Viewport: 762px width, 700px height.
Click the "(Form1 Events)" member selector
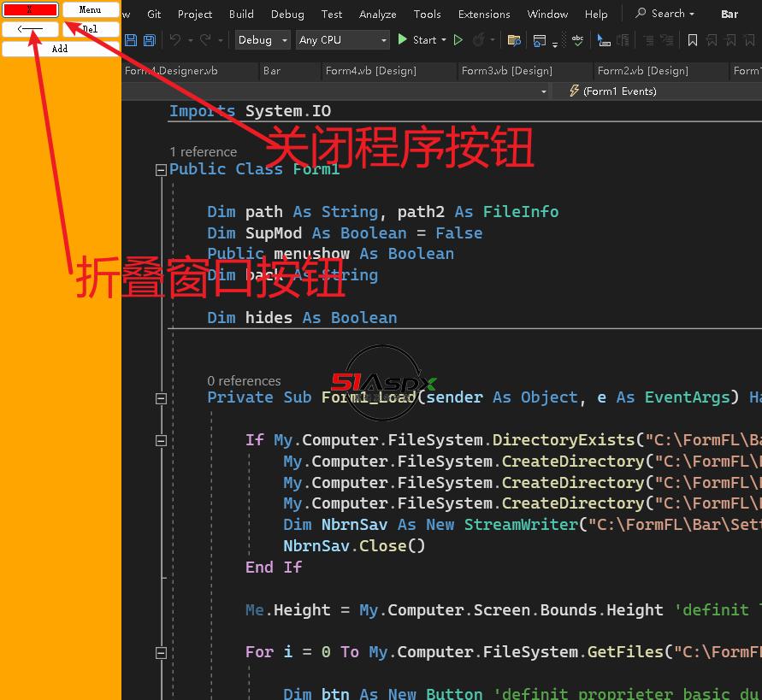pos(620,91)
